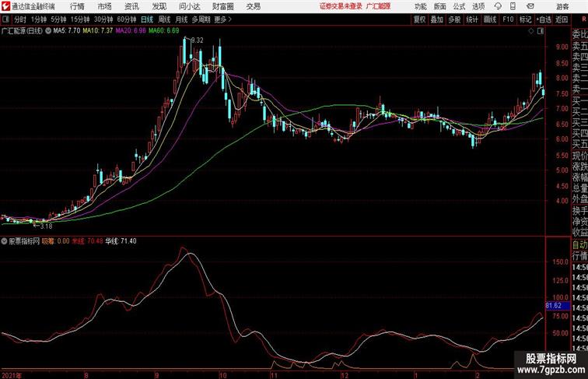Open the mail envelope icon

click(530, 6)
